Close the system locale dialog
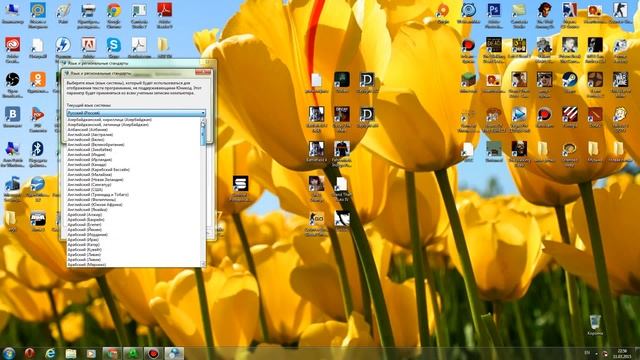 pyautogui.click(x=203, y=73)
